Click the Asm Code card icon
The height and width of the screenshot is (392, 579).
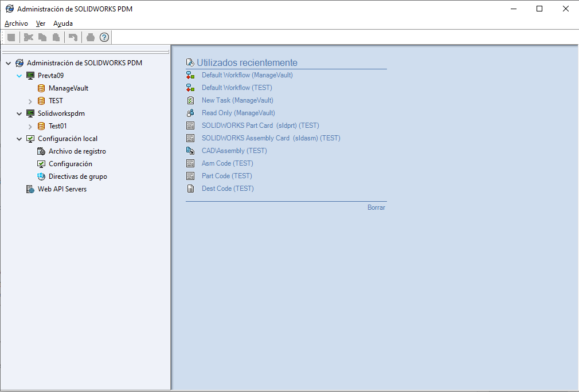click(190, 163)
